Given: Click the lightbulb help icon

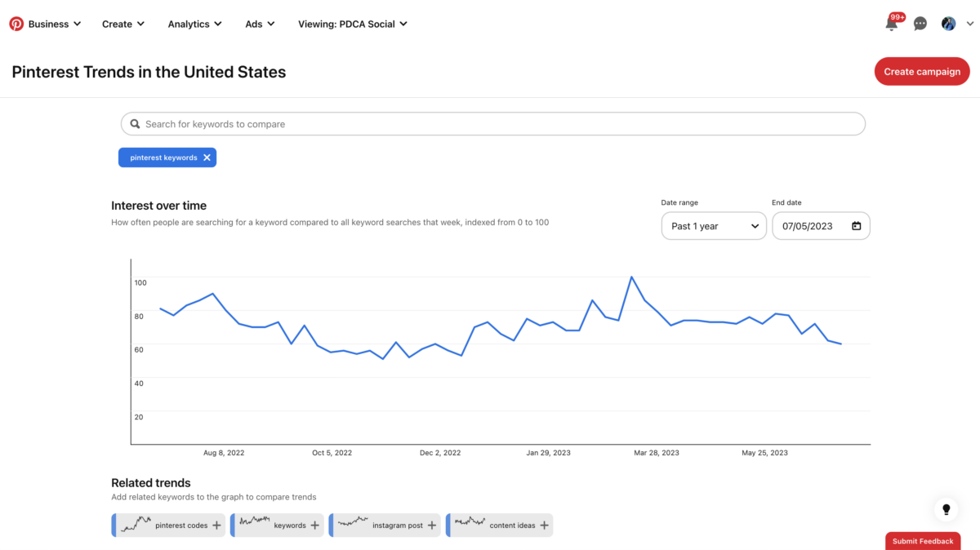Looking at the screenshot, I should pyautogui.click(x=947, y=509).
